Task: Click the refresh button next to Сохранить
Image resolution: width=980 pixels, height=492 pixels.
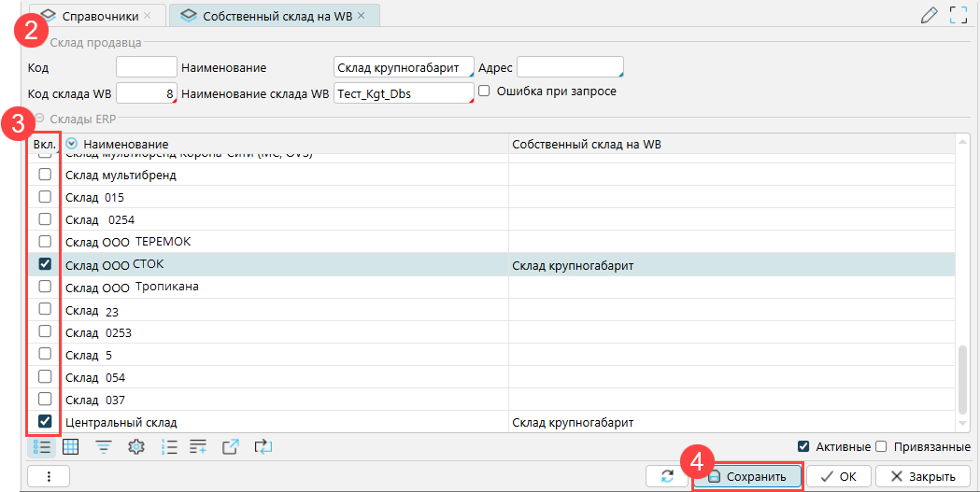Action: point(667,476)
